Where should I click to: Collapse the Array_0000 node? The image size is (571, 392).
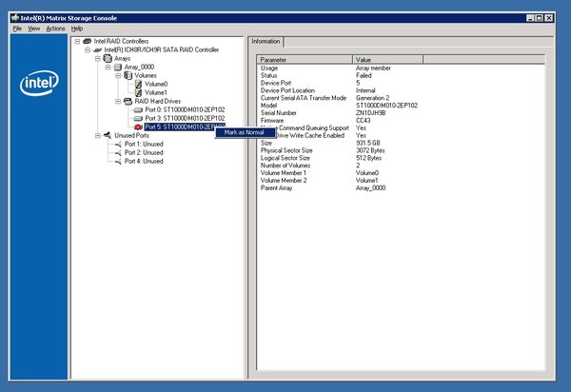[108, 67]
